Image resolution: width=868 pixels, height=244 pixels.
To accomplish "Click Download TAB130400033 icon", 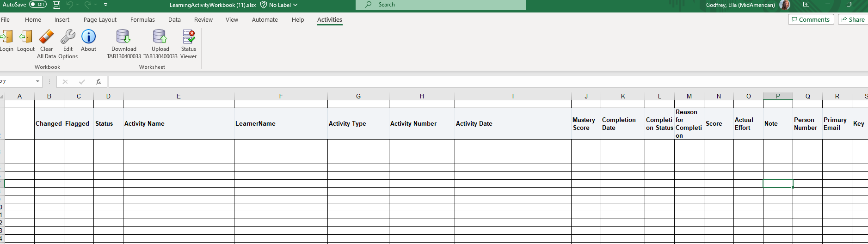I will point(123,37).
